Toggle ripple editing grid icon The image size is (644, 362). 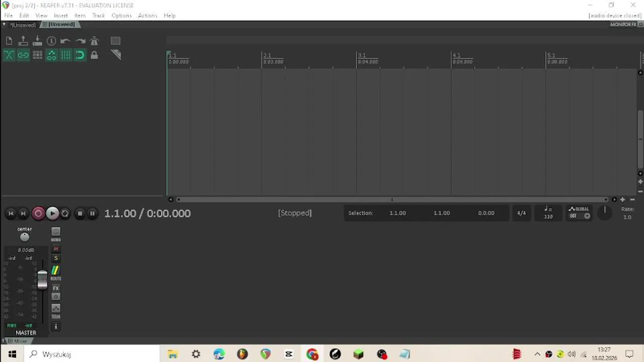[37, 55]
